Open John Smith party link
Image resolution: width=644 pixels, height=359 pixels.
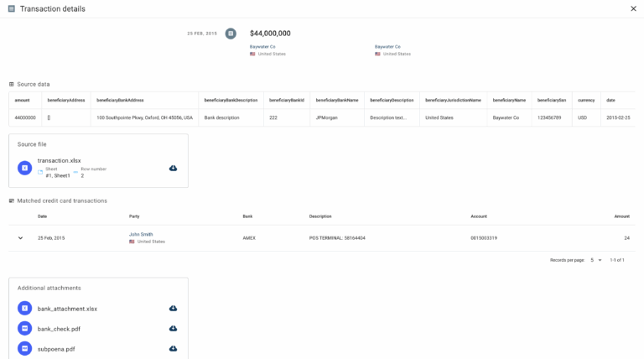(141, 234)
